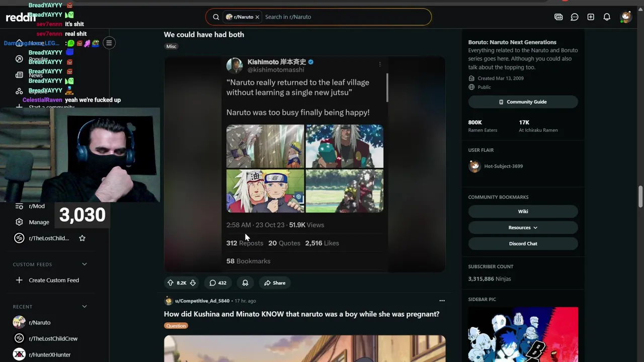Expand the Resources dropdown
The image size is (644, 362).
tap(523, 227)
